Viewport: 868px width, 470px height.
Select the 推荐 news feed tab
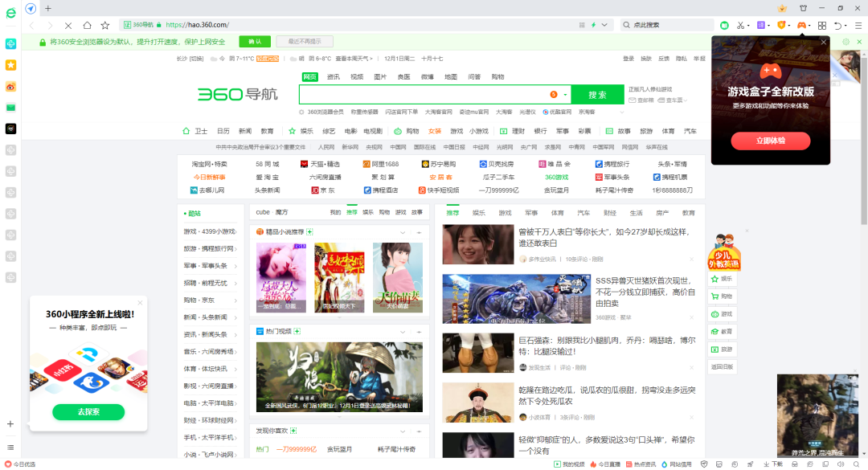tap(452, 213)
